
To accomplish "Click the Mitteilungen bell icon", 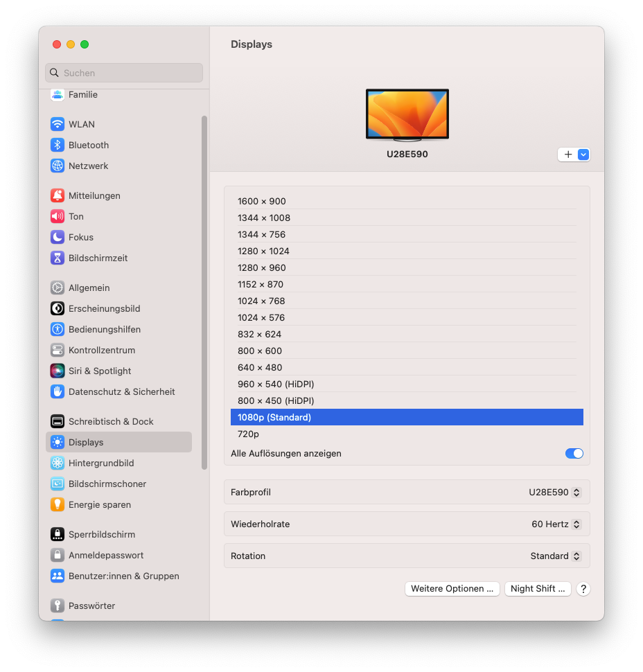I will (x=58, y=195).
